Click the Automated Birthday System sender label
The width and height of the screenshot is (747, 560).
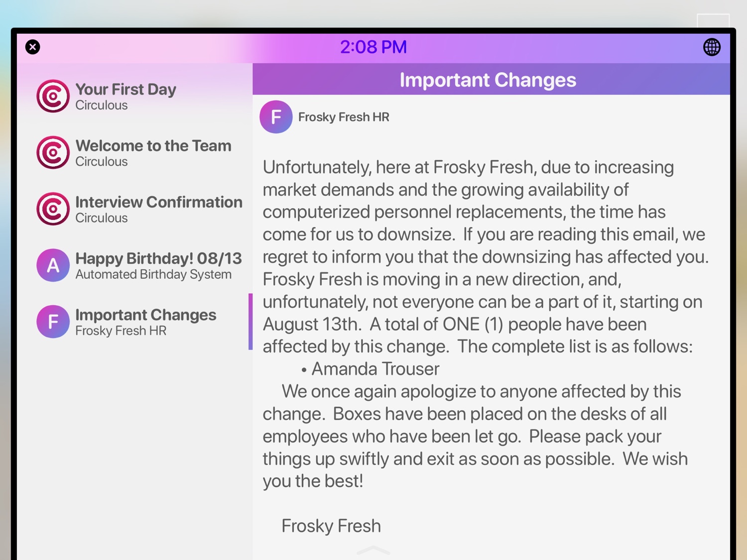153,274
